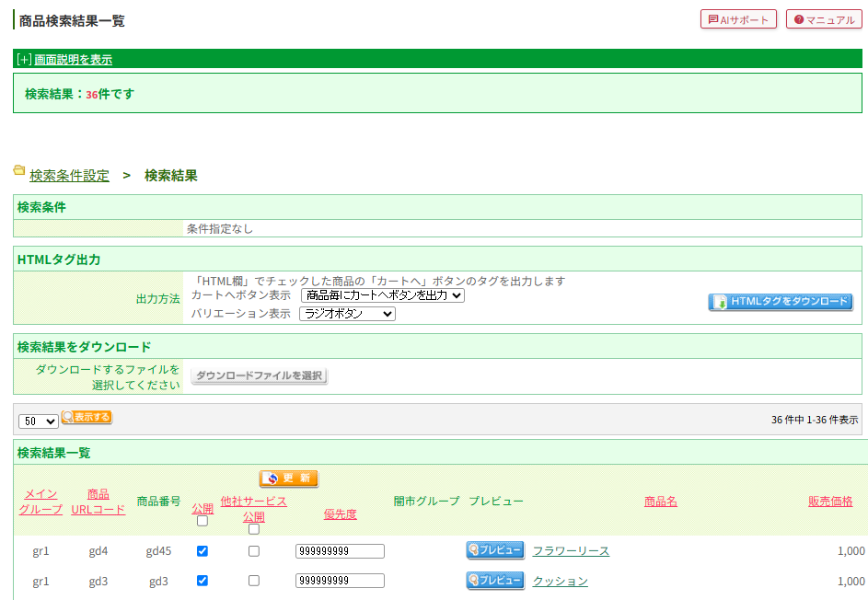Toggle the 他社サービス公開 header checkbox

[253, 529]
